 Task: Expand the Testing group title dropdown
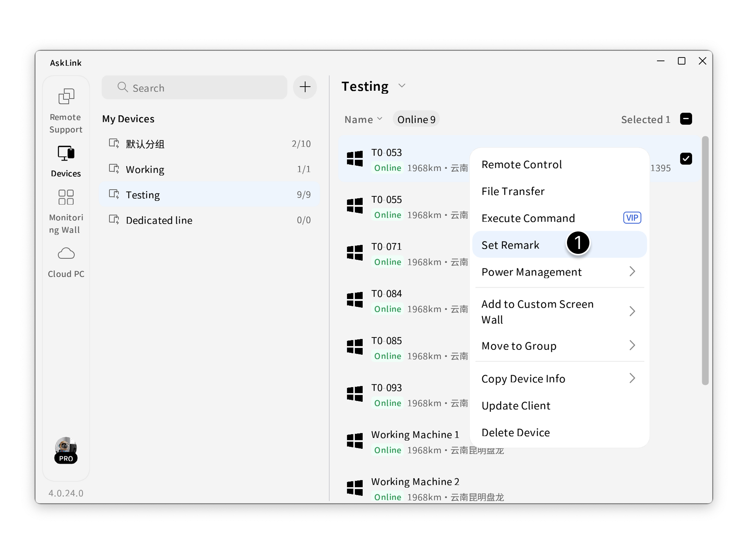(402, 86)
